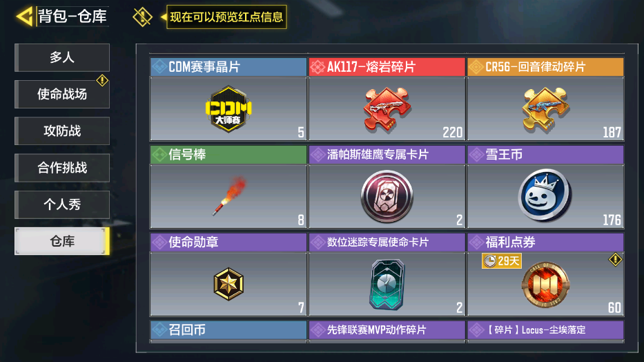Viewport: 644px width, 362px height.
Task: Open the 先锋联赛MVP动作碎片 item header
Action: [x=387, y=330]
